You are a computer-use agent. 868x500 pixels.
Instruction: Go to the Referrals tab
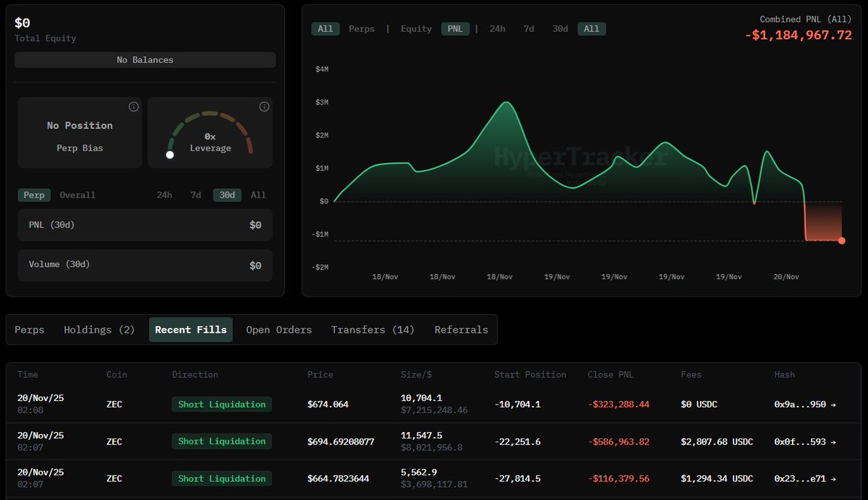(461, 330)
